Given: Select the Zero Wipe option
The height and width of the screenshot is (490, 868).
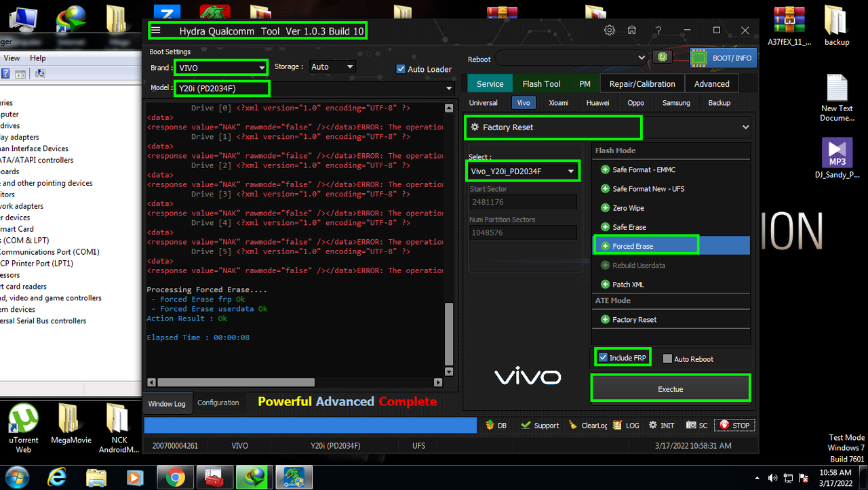Looking at the screenshot, I should (x=671, y=208).
